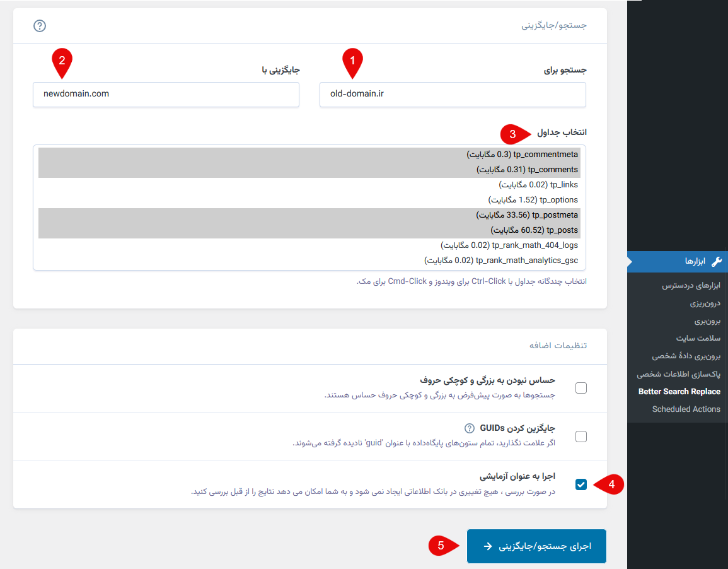
Task: Open ابزارهای دردسترس submenu item
Action: pos(691,285)
